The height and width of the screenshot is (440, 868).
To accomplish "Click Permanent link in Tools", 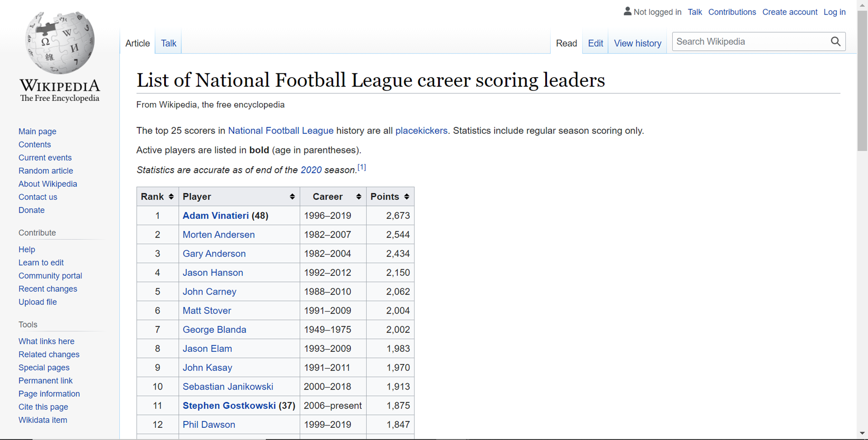I will (x=46, y=380).
